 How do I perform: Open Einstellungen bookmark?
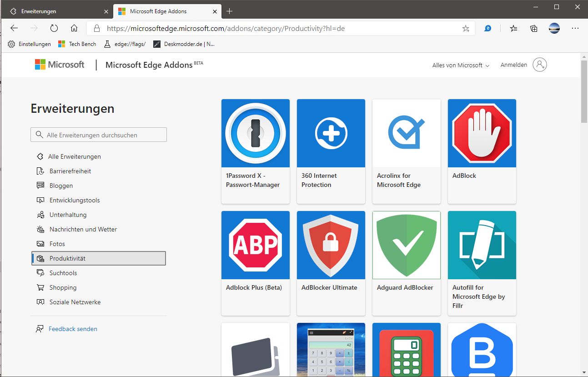tap(30, 44)
